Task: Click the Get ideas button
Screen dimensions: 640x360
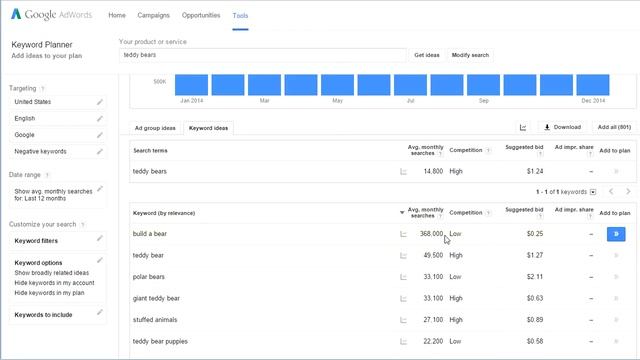Action: click(x=427, y=55)
